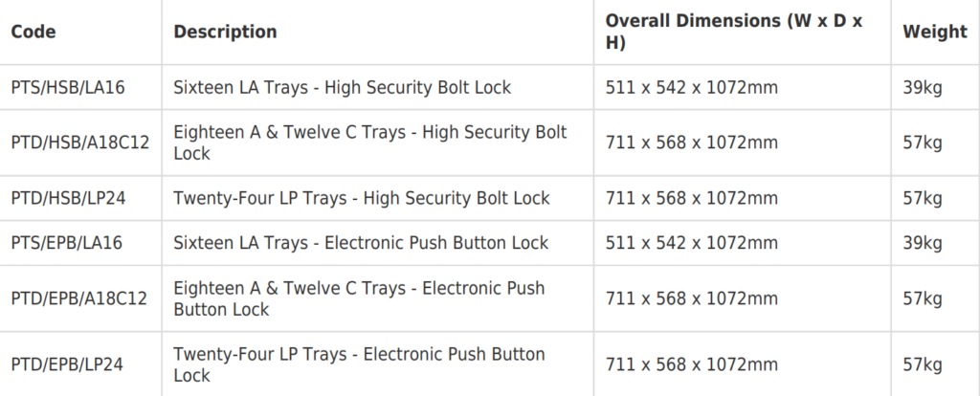Click Twenty-Four LP Trays Electronic Push Button description

click(359, 364)
